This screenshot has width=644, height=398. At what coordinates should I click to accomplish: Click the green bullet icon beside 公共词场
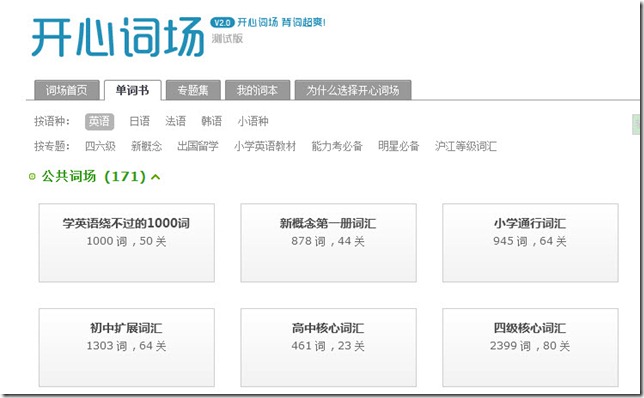[x=32, y=177]
